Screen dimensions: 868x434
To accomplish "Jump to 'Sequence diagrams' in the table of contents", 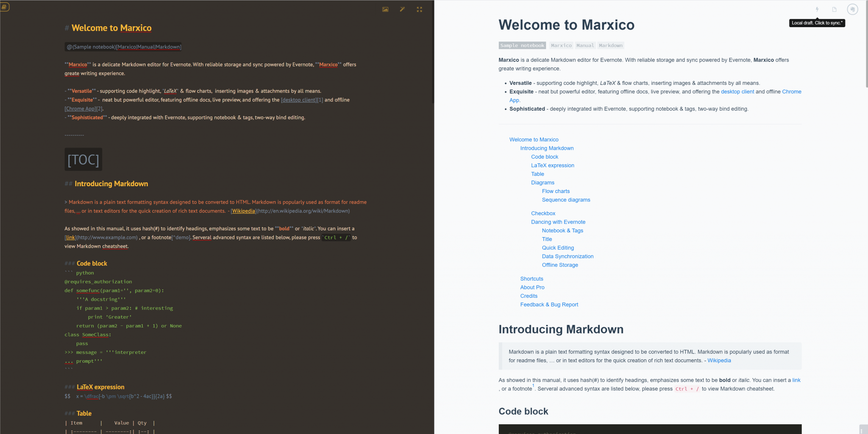I will point(566,199).
